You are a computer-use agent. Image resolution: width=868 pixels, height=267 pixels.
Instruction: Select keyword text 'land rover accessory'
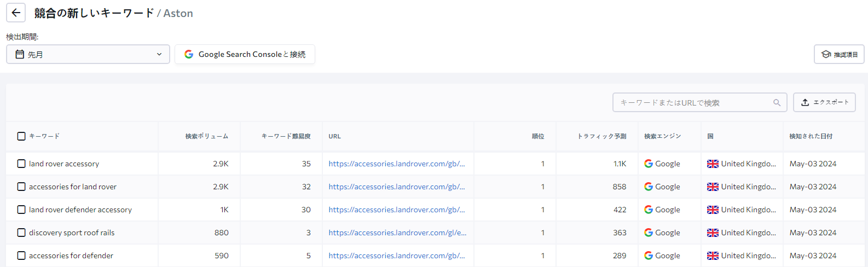point(64,164)
